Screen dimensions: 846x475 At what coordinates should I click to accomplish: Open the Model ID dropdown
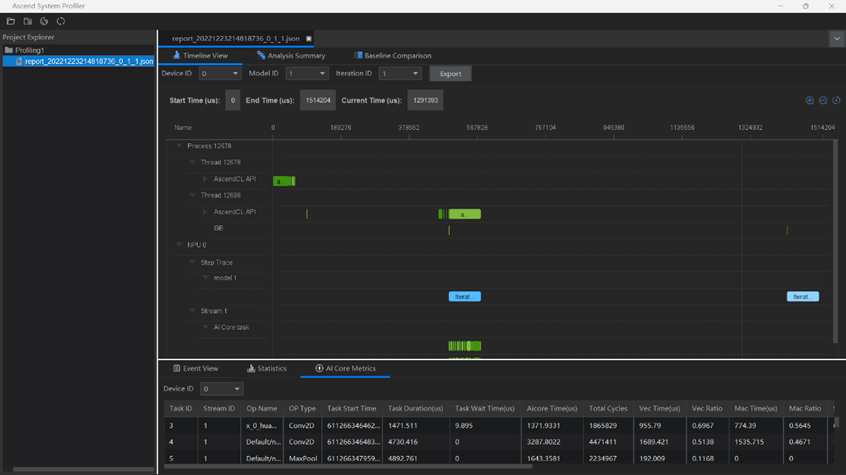(307, 74)
